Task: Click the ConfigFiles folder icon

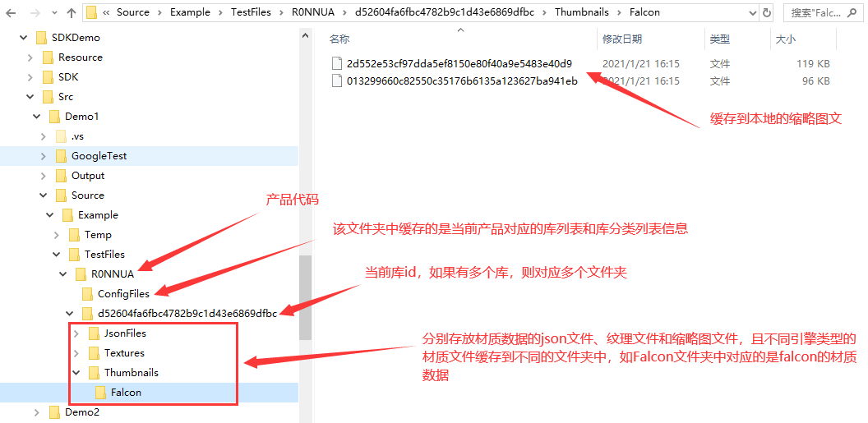Action: coord(88,293)
